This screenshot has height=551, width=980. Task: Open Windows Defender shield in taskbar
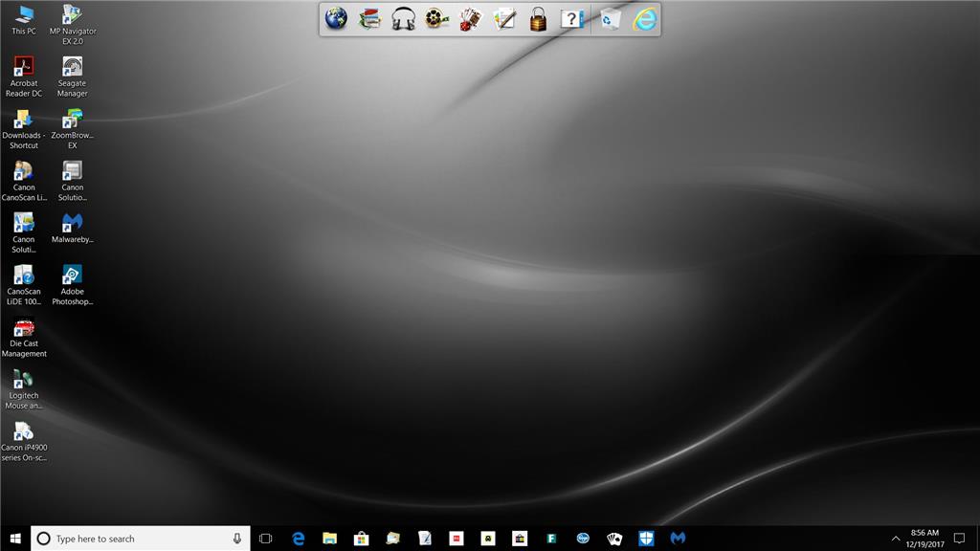click(x=646, y=538)
